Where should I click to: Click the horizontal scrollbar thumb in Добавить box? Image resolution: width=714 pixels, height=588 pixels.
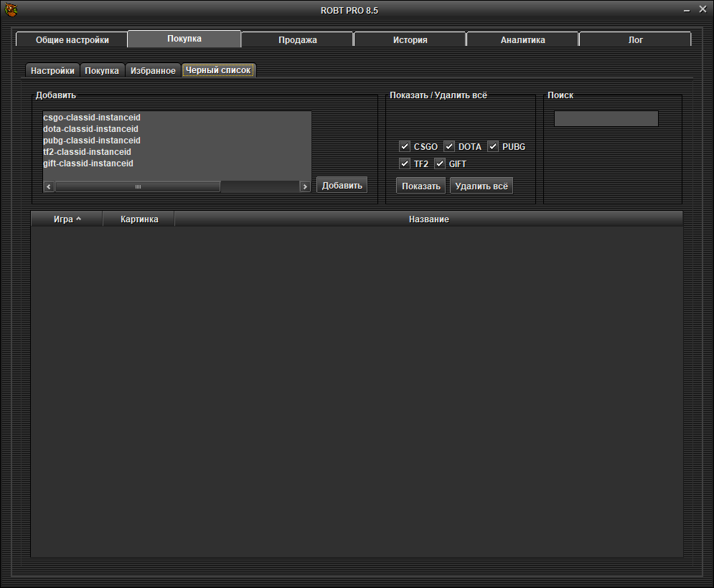[x=138, y=186]
